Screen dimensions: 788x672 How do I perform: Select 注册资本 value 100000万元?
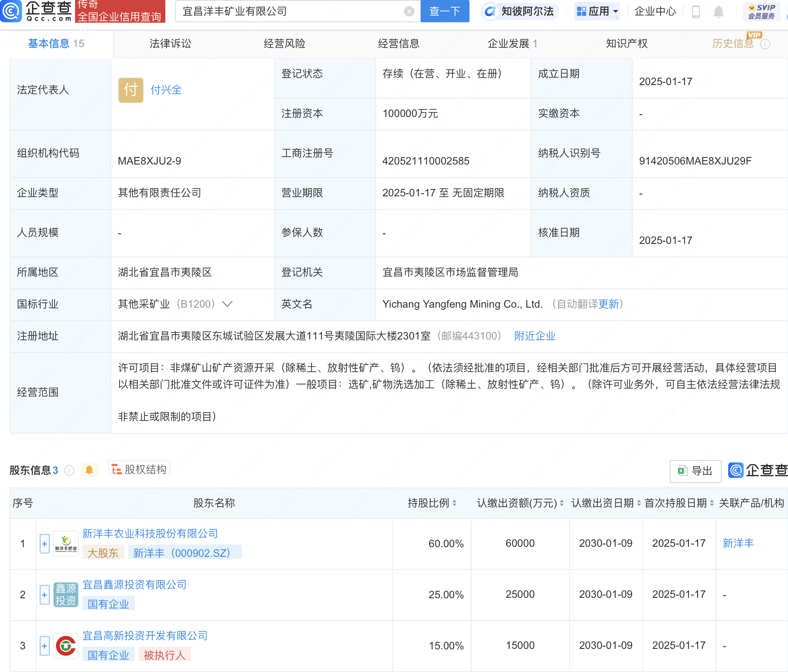point(410,114)
